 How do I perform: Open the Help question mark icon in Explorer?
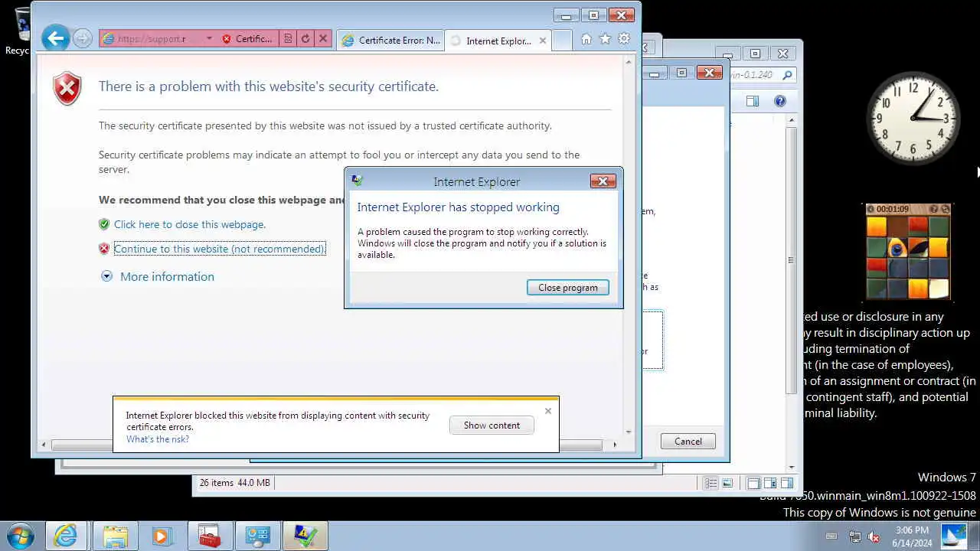[x=780, y=101]
